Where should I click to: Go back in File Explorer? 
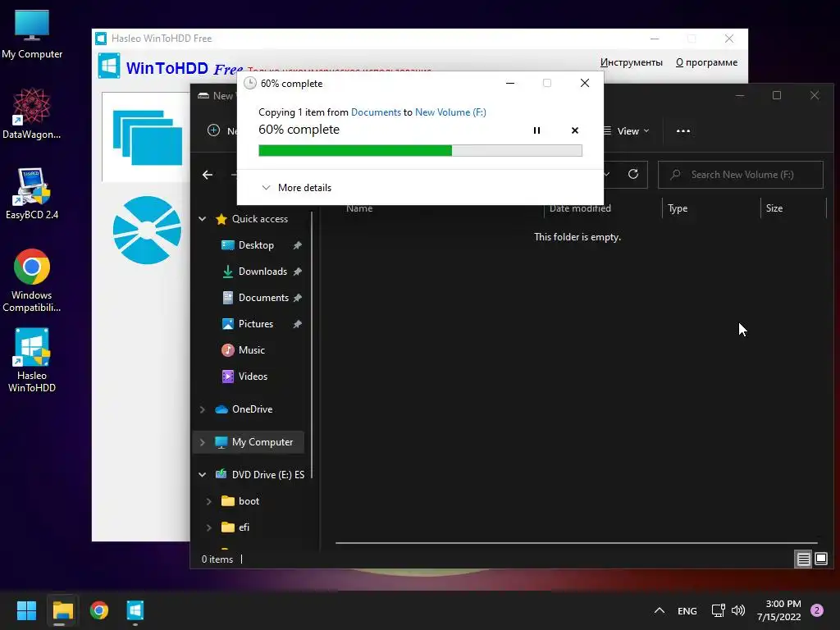(x=208, y=175)
